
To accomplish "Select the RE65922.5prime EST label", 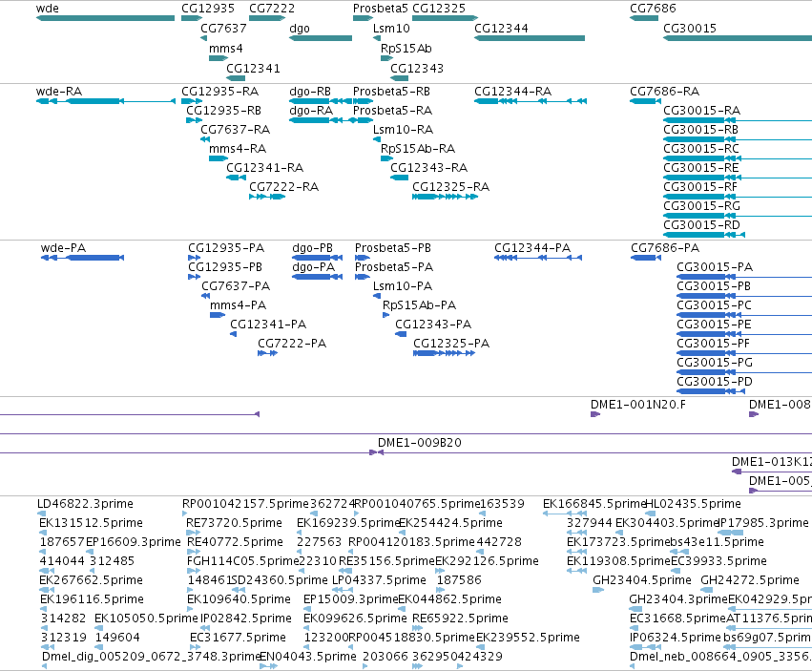I will 460,619.
